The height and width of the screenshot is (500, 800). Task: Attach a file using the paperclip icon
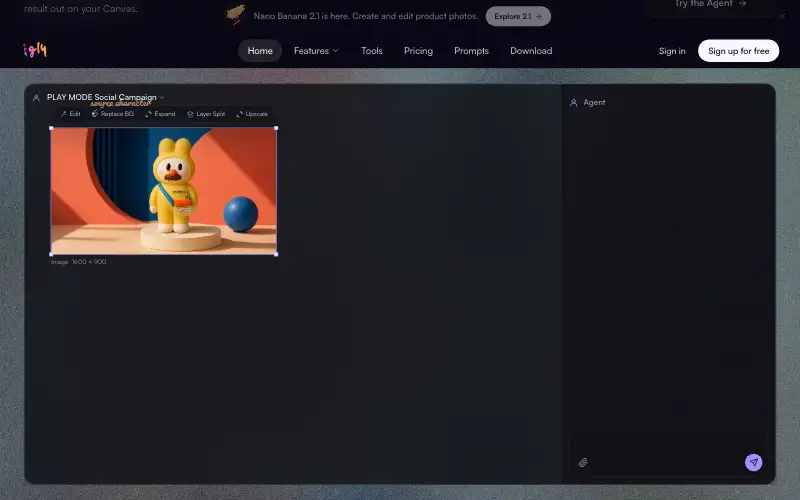[x=583, y=462]
